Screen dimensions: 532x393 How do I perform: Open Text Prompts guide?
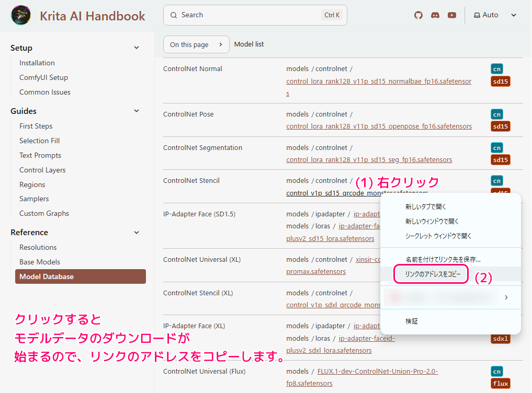(40, 155)
